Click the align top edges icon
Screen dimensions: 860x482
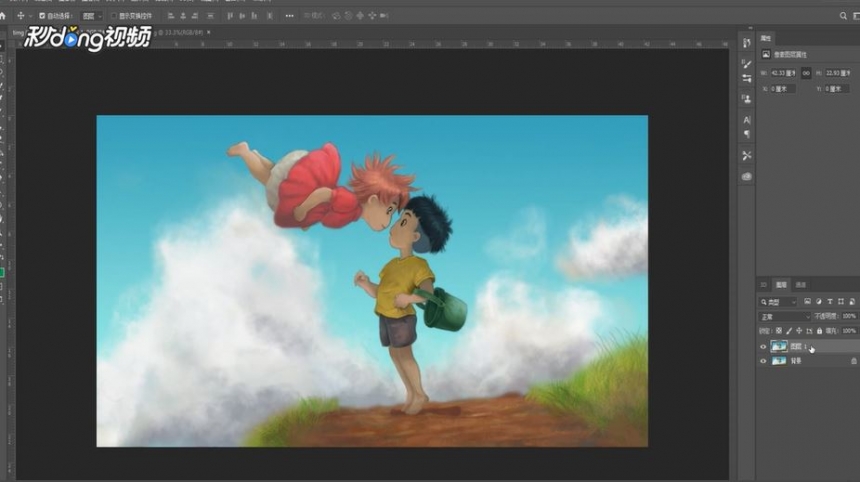230,16
